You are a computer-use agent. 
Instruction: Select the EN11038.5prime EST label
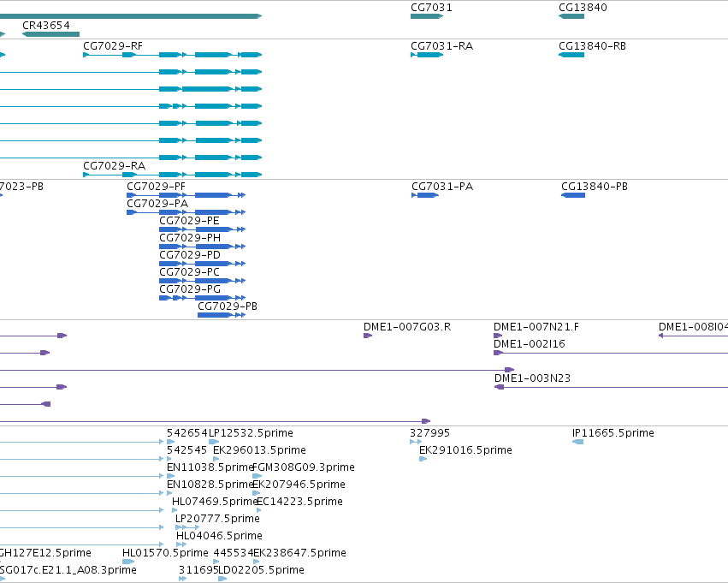[x=210, y=467]
